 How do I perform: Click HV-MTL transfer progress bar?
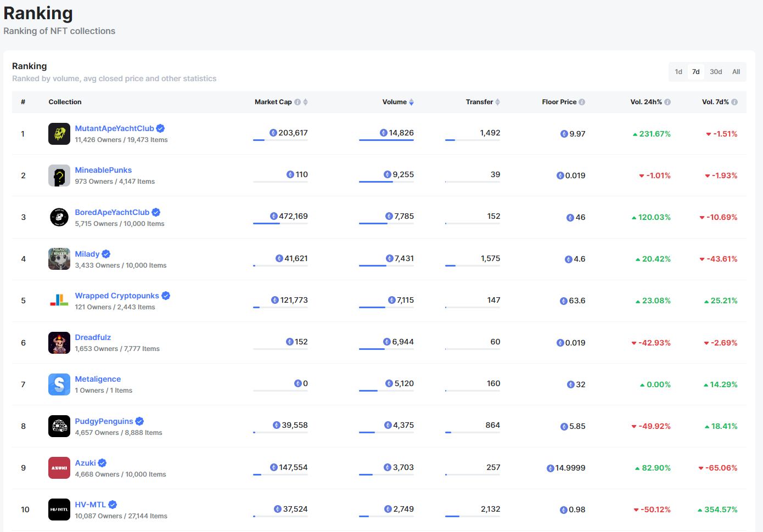point(473,516)
